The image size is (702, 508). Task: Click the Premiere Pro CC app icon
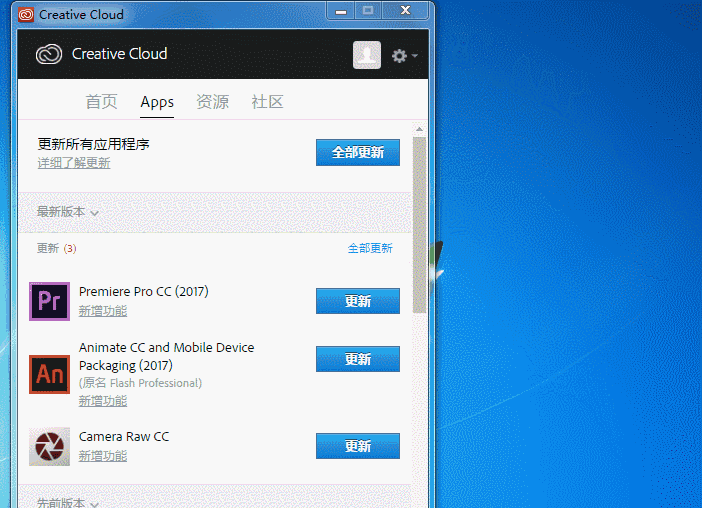point(49,301)
